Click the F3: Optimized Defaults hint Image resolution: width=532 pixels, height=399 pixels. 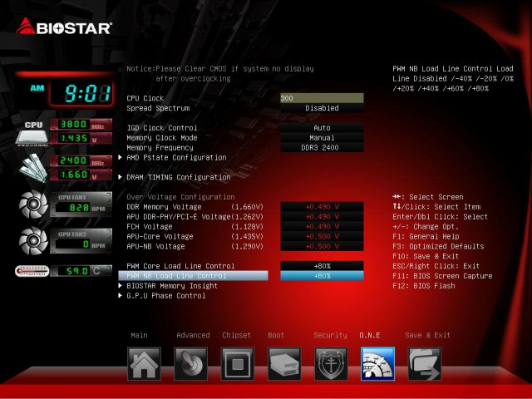438,246
